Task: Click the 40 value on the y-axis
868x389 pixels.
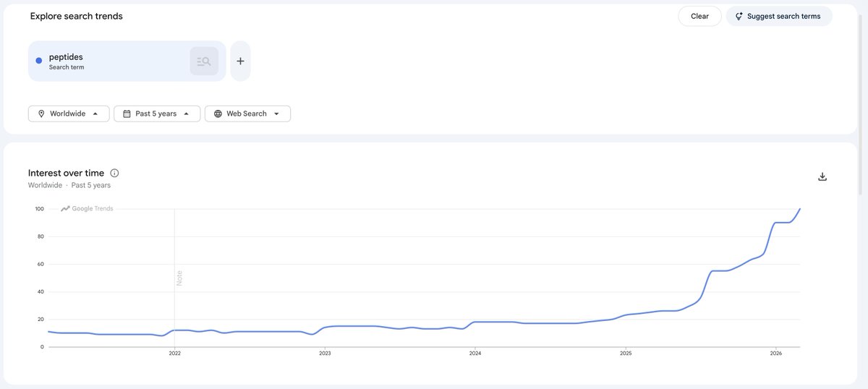Action: (41, 291)
